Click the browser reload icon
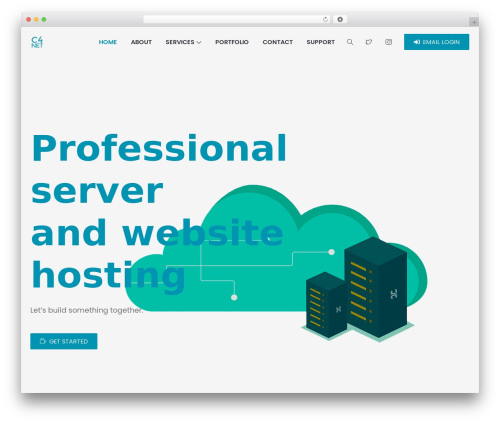The image size is (500, 423). 325,20
